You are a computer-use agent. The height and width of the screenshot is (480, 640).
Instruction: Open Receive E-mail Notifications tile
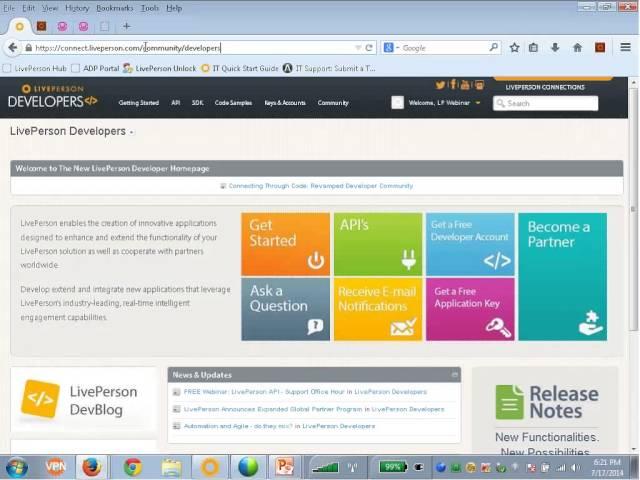[378, 309]
